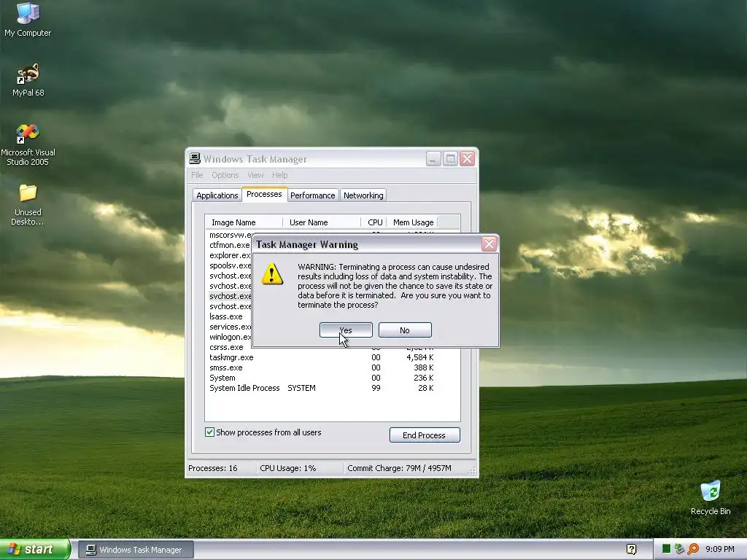
Task: Click the 236 K memory value
Action: [x=424, y=378]
